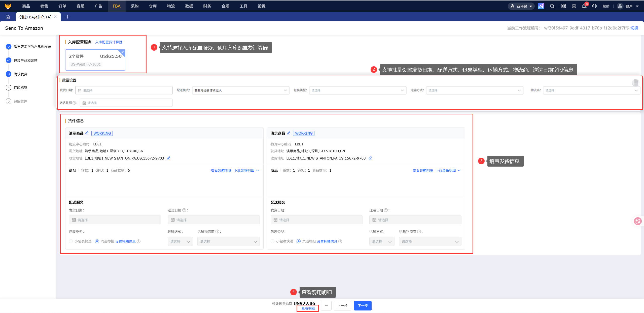Click 设置托拍信息 help icon in quantity 6 card
The image size is (644, 313).
pyautogui.click(x=139, y=241)
